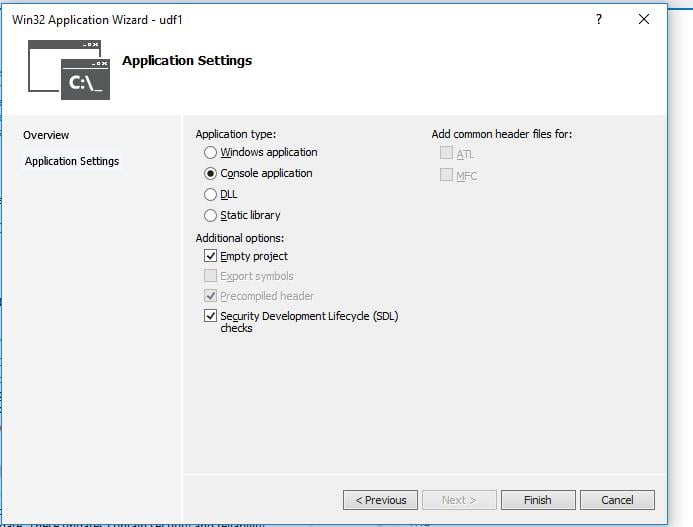This screenshot has width=693, height=527.
Task: Click the 'Additional options:' label
Action: click(x=240, y=238)
